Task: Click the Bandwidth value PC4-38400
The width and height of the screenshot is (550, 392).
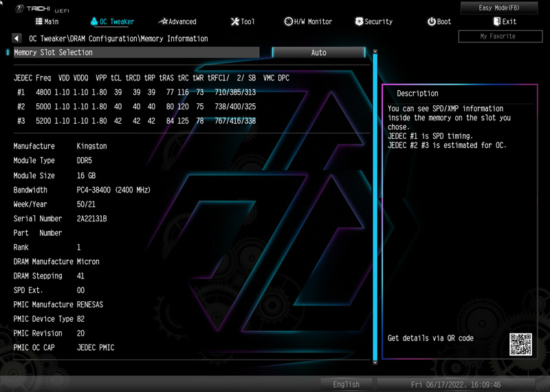Action: [93, 190]
